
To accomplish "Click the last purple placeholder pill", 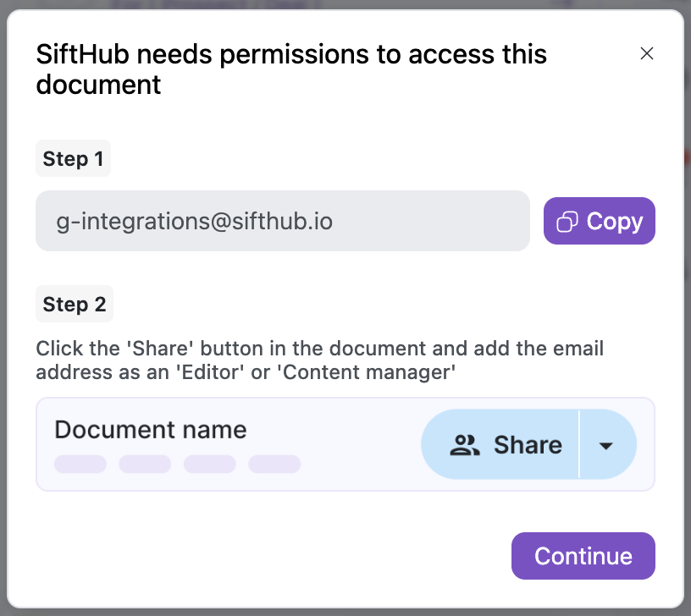I will click(274, 464).
